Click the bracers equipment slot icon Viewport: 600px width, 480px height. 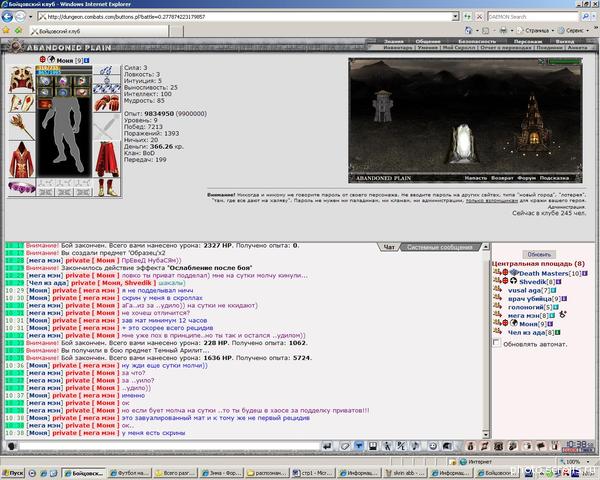tap(21, 103)
